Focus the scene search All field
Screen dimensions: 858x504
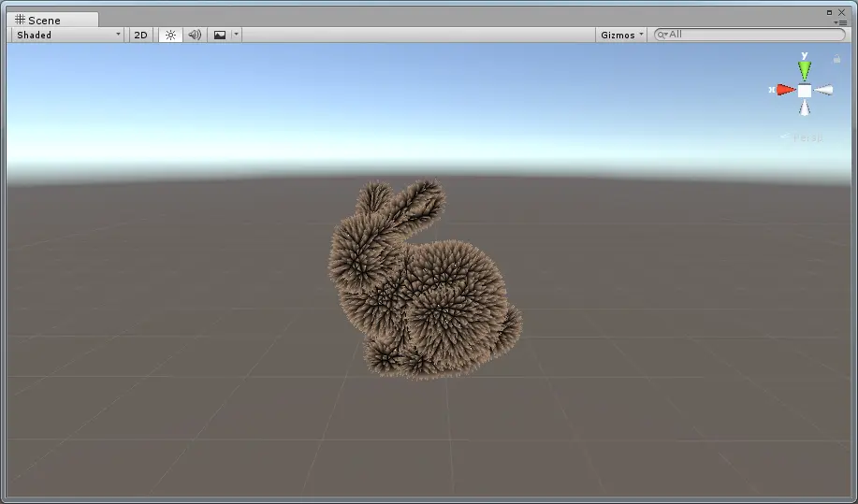[749, 35]
